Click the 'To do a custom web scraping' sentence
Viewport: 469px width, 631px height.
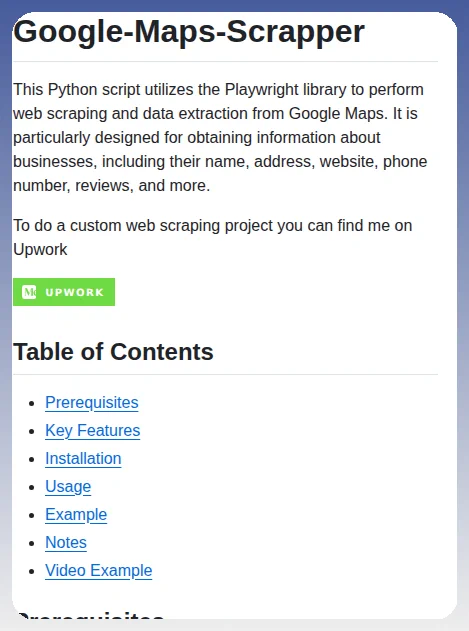click(213, 237)
